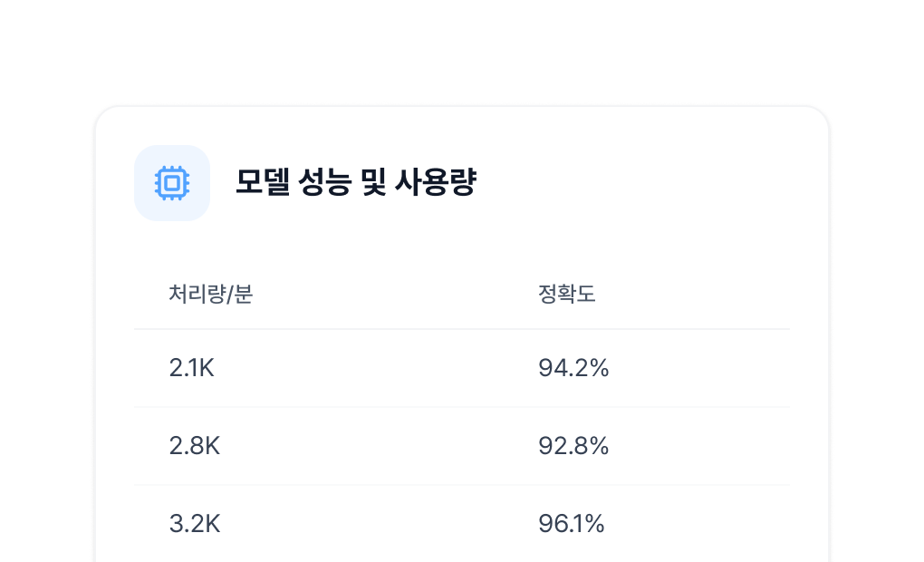Click the 3.2K throughput value

point(194,524)
